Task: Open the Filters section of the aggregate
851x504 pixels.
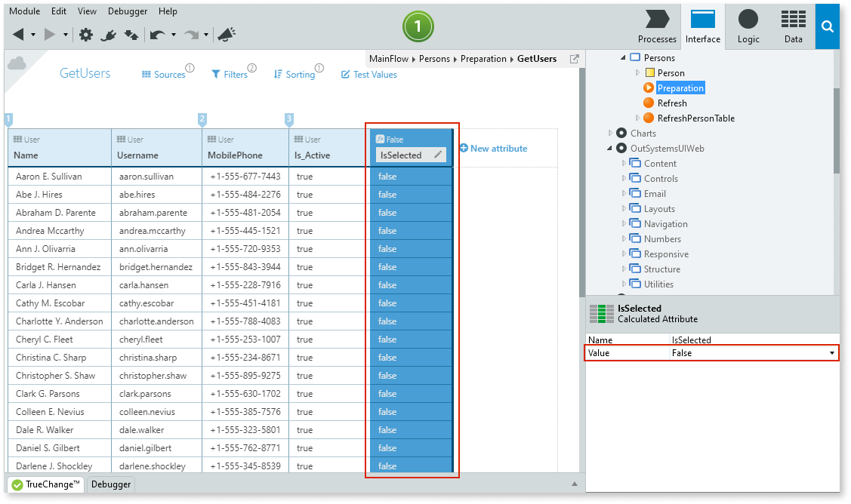Action: coord(230,75)
